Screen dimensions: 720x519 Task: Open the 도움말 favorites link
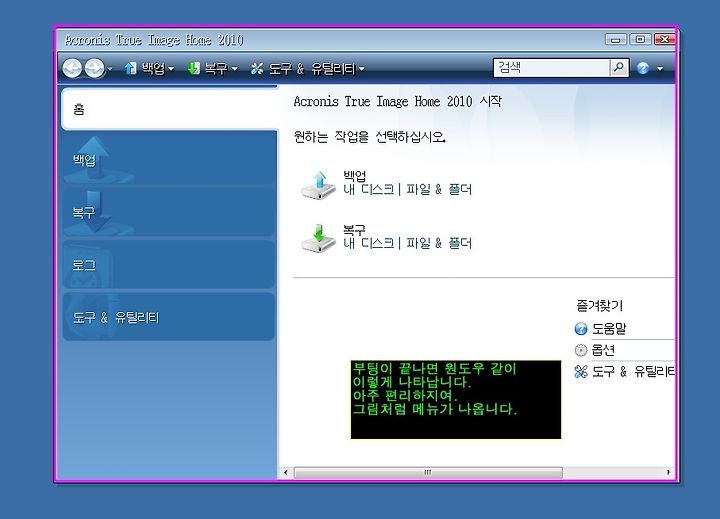609,328
